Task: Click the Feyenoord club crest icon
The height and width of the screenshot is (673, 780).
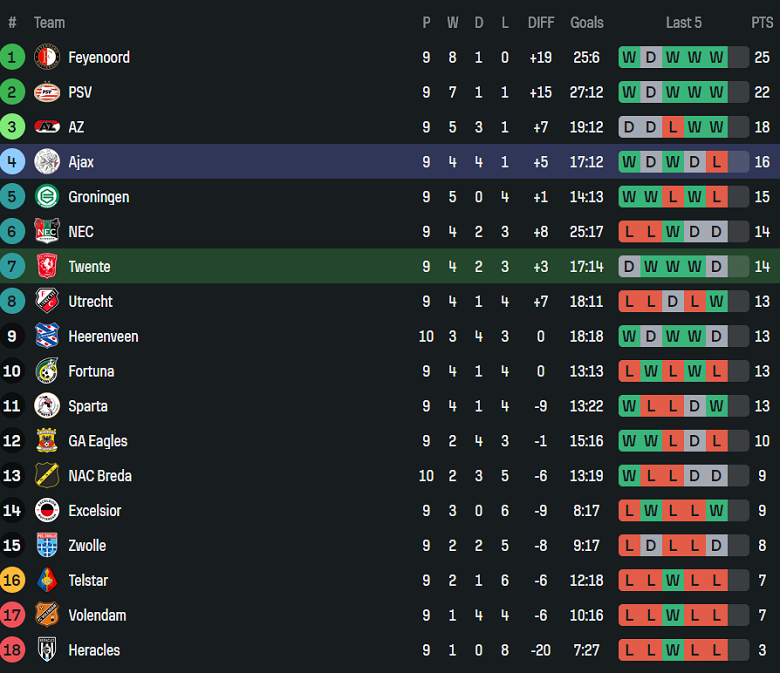Action: [47, 57]
